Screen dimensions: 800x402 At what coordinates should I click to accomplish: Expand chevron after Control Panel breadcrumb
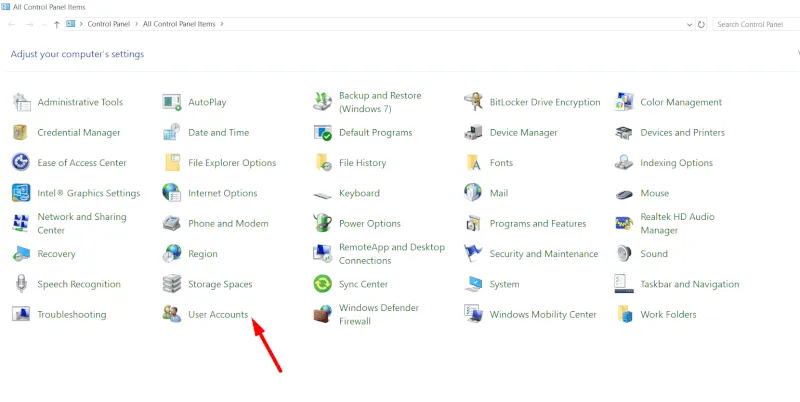[x=137, y=24]
